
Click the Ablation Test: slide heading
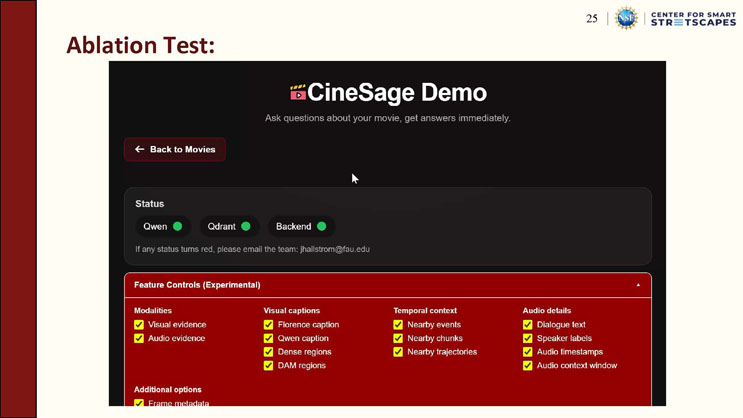pos(140,45)
